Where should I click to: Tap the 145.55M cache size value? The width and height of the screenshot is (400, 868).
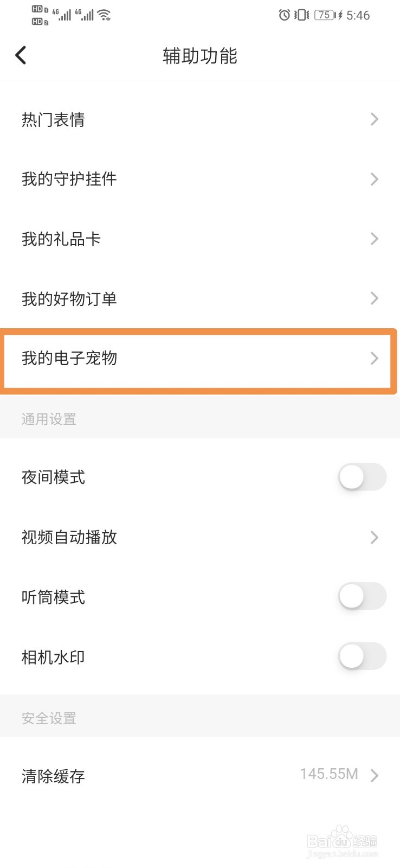[329, 774]
